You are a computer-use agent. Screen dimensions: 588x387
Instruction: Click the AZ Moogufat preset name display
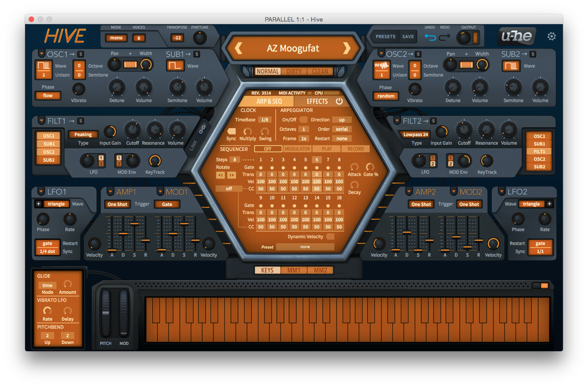point(293,48)
